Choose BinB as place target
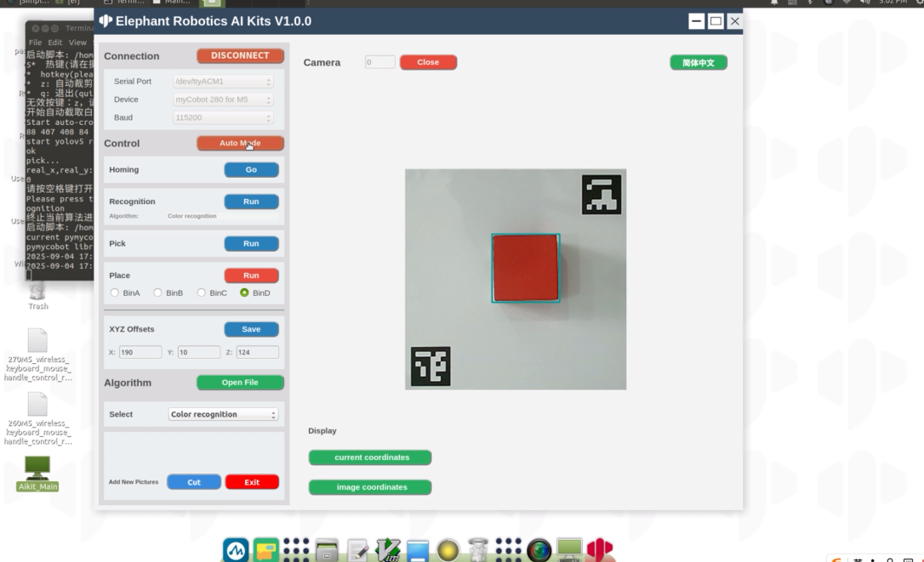 (157, 292)
